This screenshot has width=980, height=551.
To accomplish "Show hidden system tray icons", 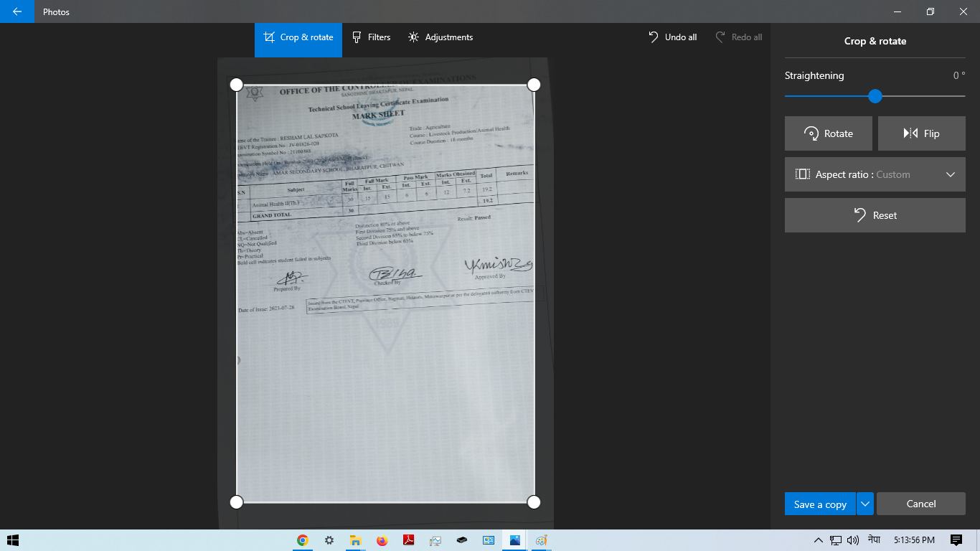I will click(818, 540).
